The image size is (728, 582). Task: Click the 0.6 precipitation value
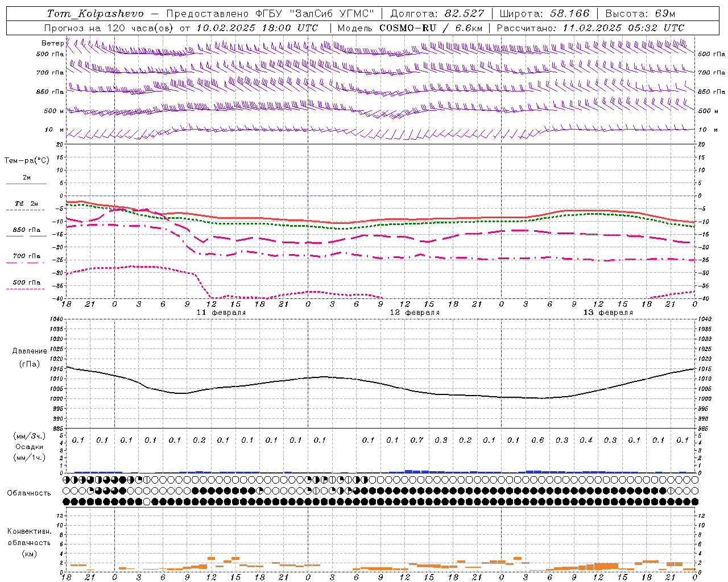coord(537,440)
